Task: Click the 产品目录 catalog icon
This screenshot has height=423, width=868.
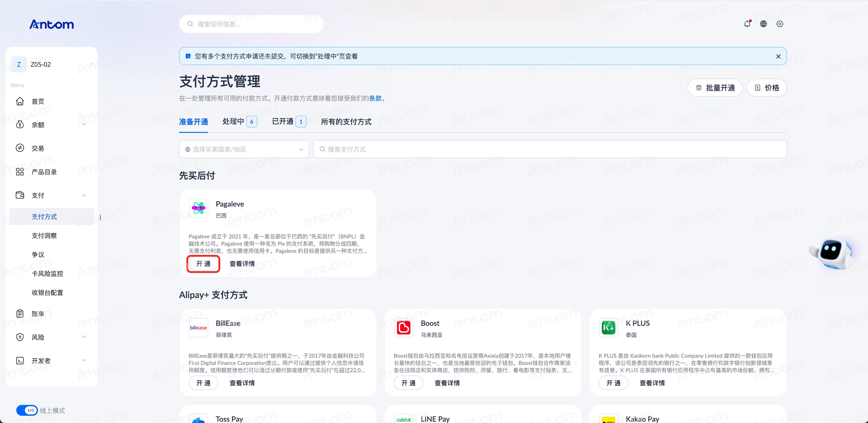Action: click(x=20, y=172)
